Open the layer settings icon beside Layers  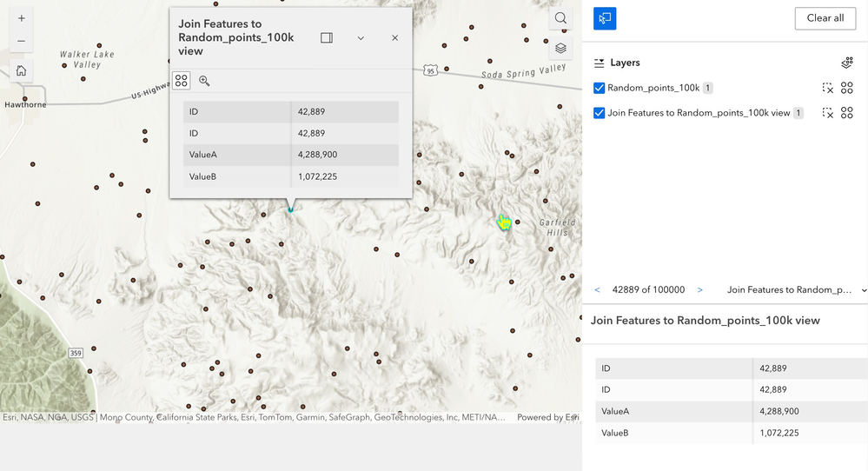847,63
